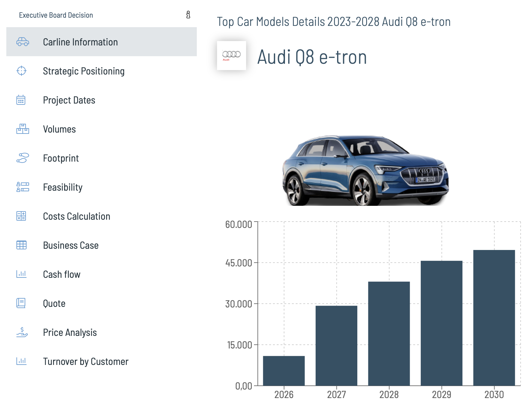
Task: Click the table icon for Business Case
Action: pyautogui.click(x=21, y=245)
